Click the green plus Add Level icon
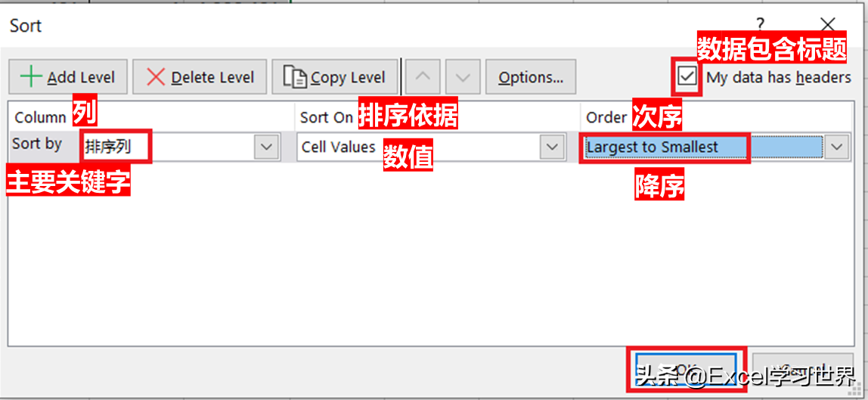 (x=31, y=77)
